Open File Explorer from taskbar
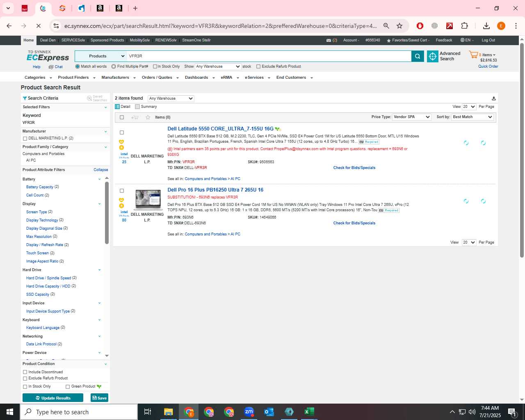 pyautogui.click(x=169, y=412)
